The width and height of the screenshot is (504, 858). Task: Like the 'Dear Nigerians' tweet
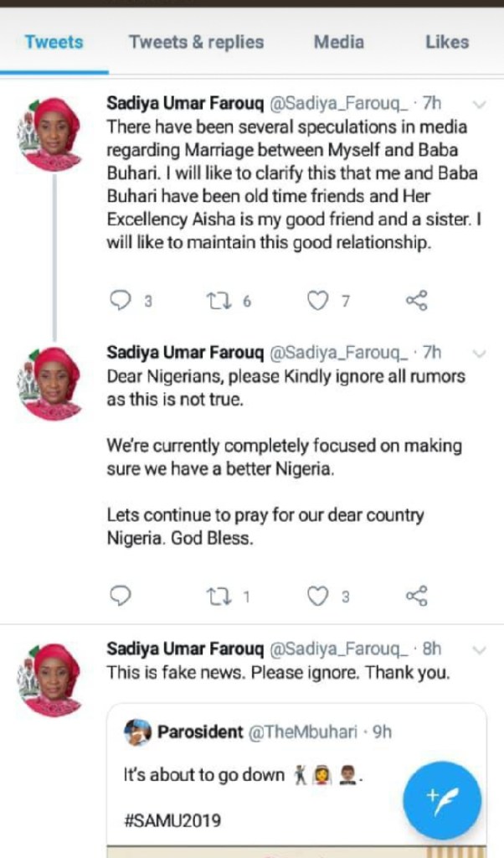tap(317, 596)
